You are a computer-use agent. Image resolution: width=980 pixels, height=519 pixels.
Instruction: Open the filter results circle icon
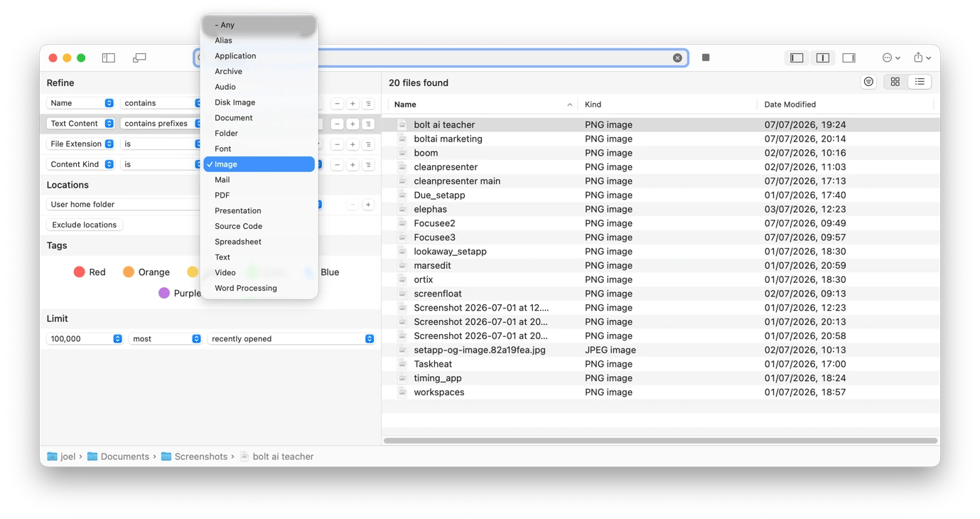pos(868,82)
